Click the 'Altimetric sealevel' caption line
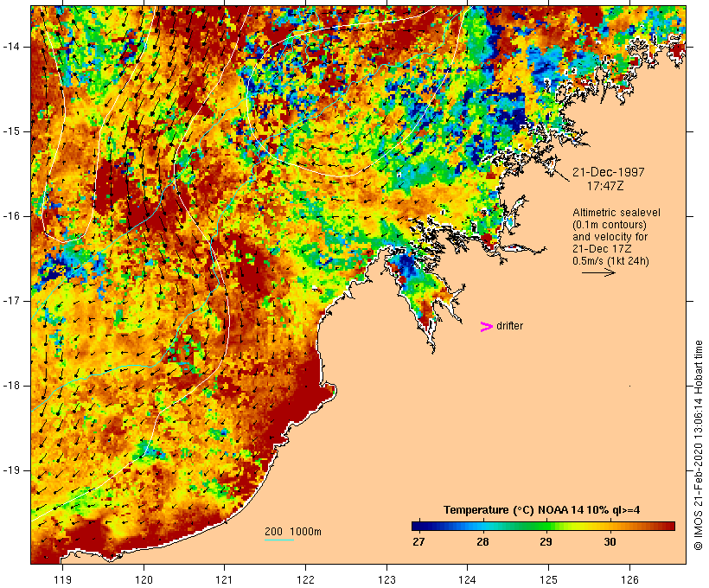The width and height of the screenshot is (709, 588). click(616, 212)
